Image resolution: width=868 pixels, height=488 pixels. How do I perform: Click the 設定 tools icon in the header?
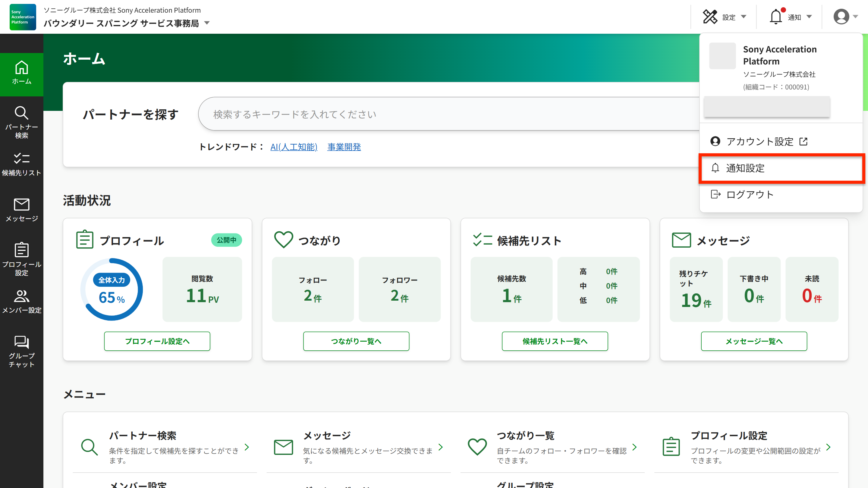pos(710,16)
